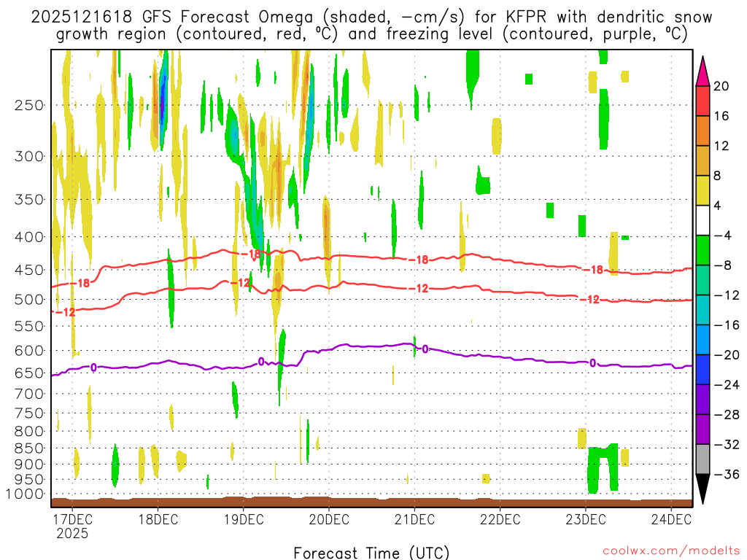The image size is (747, 560).
Task: Click the black arrow below the color scale
Action: click(703, 489)
